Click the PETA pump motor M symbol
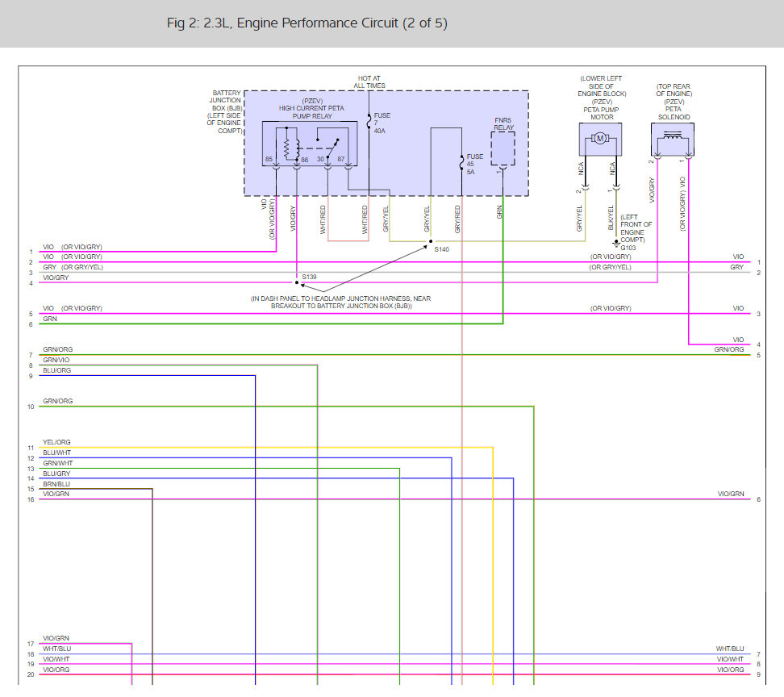 point(600,139)
